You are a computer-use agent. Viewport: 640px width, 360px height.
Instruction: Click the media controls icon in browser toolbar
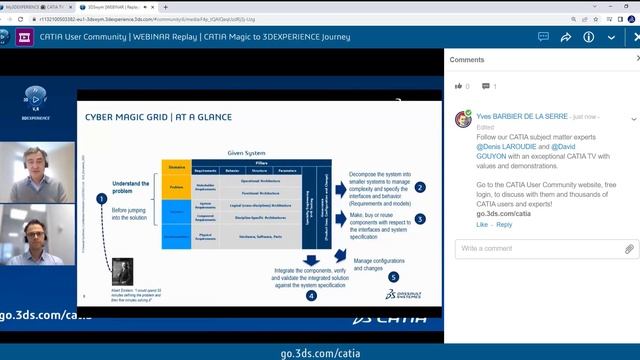point(609,19)
